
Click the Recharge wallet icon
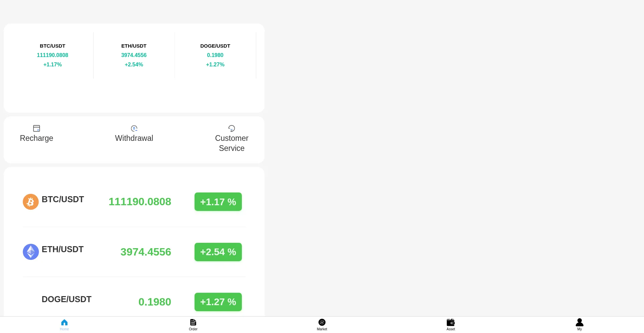pyautogui.click(x=37, y=128)
